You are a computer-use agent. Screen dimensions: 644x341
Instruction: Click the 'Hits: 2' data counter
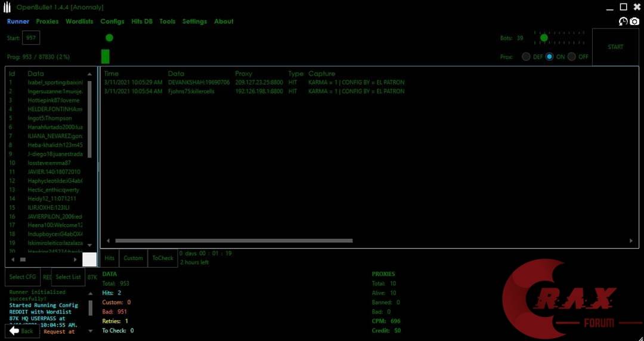(x=112, y=293)
